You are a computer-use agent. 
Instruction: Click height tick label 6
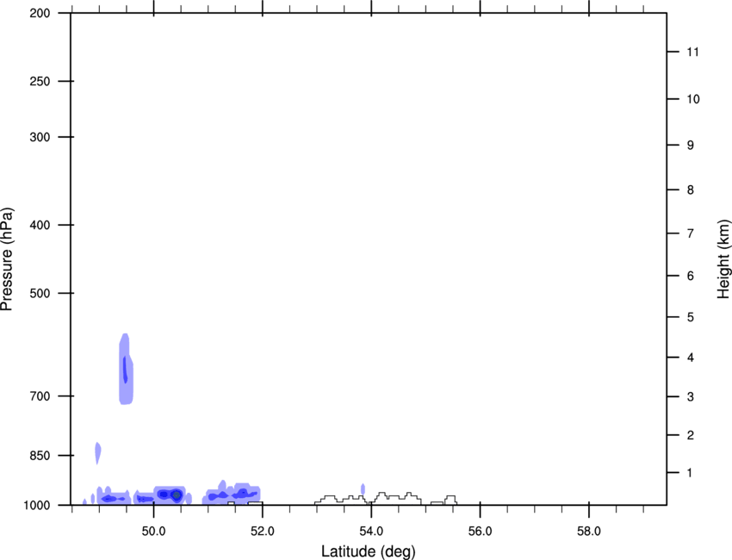(x=690, y=276)
